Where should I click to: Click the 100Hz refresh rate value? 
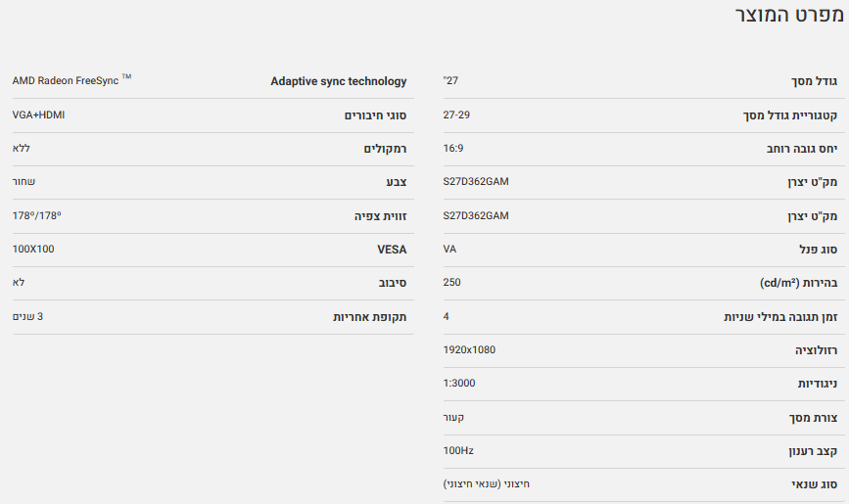tap(457, 450)
